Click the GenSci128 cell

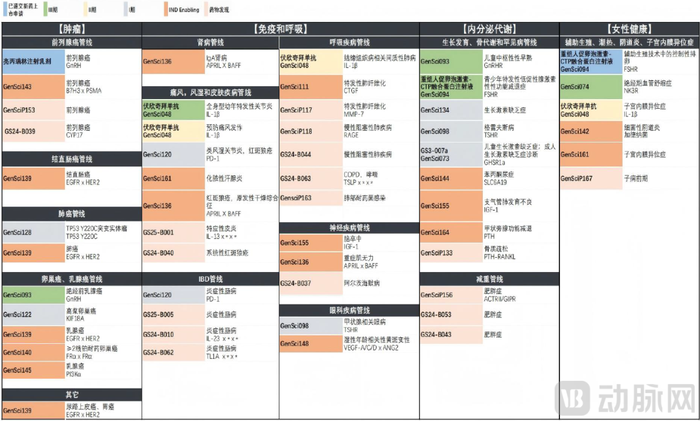click(33, 232)
